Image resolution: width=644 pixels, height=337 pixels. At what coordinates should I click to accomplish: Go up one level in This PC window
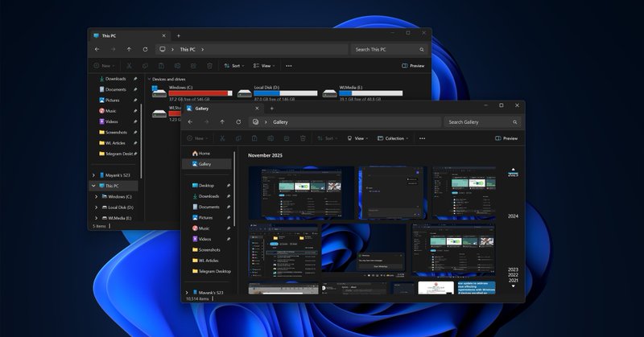129,49
